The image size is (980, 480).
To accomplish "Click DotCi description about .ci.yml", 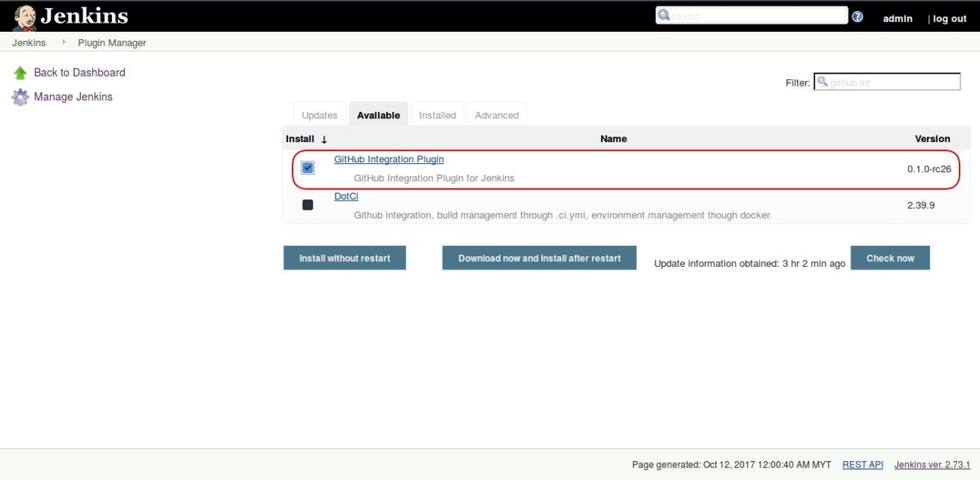I will pyautogui.click(x=563, y=216).
